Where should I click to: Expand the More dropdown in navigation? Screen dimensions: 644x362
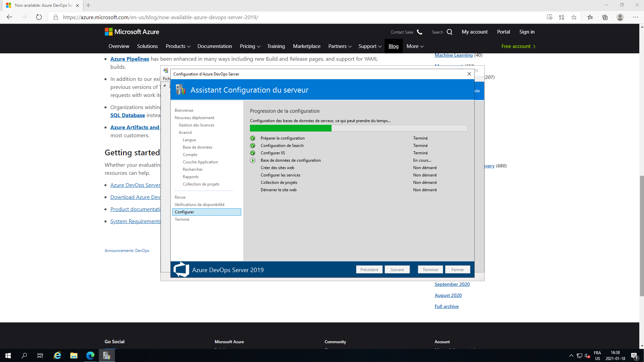click(415, 46)
